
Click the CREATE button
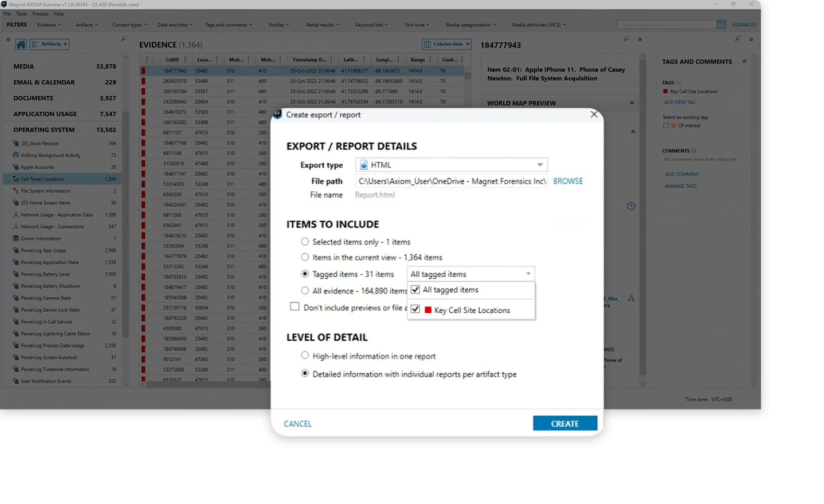[x=565, y=423]
